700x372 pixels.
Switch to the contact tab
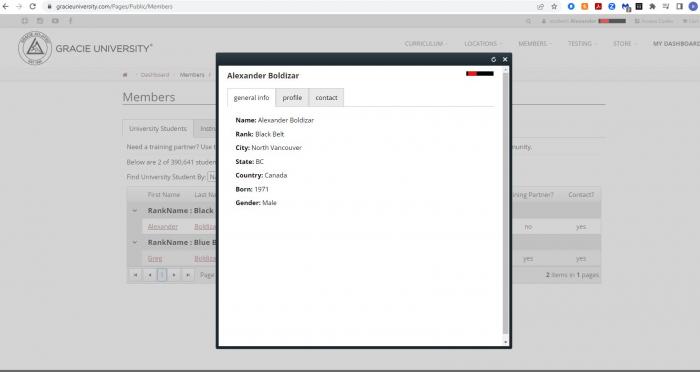tap(326, 97)
